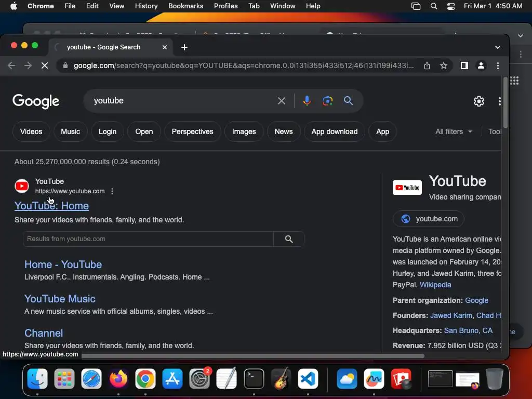Viewport: 532px width, 399px height.
Task: Apply the Login filter chip
Action: 107,131
